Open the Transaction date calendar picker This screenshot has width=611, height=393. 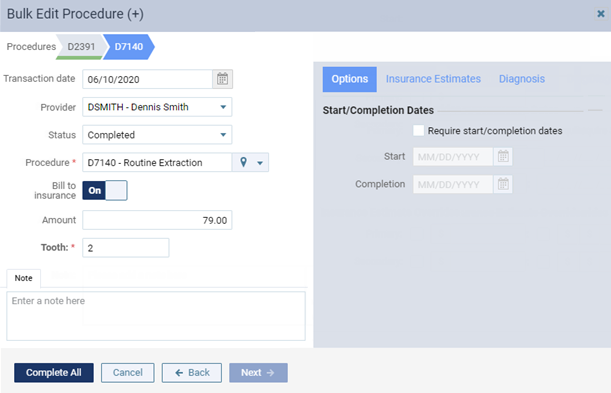(223, 79)
